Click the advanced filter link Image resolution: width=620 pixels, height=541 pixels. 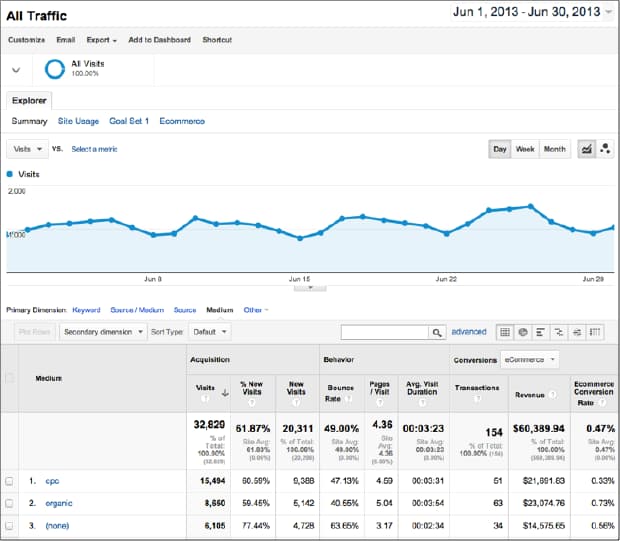[x=469, y=332]
